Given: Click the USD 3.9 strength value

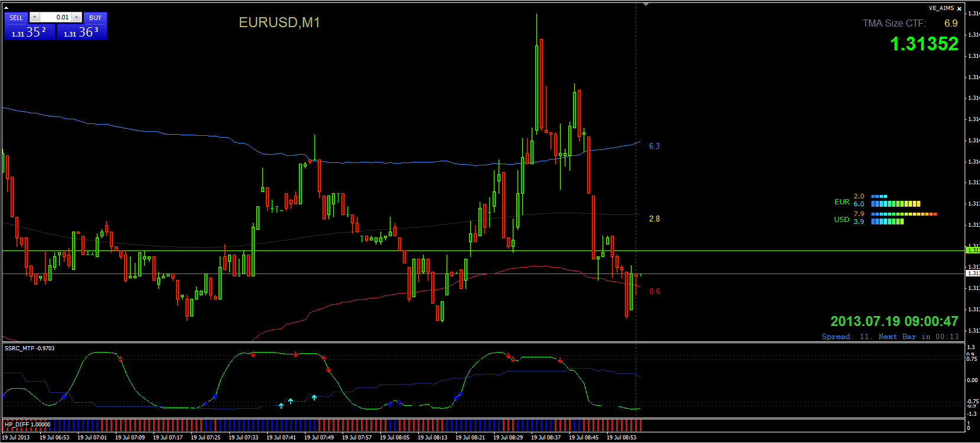Looking at the screenshot, I should pyautogui.click(x=859, y=221).
